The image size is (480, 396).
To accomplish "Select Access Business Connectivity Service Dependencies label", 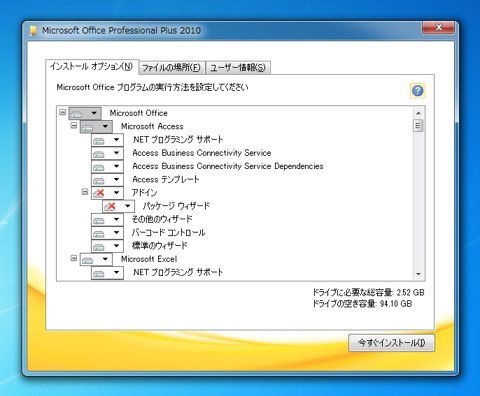I will click(x=228, y=166).
